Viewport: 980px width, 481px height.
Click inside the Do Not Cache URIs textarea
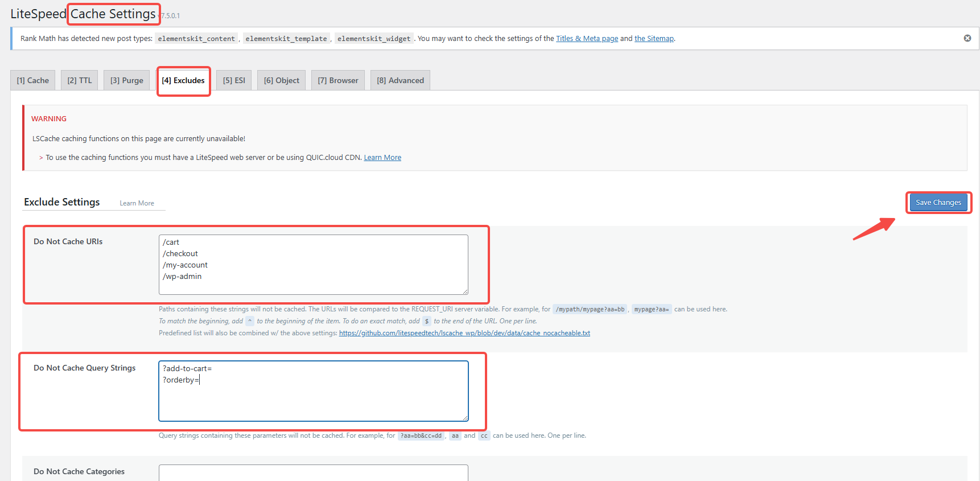tap(314, 265)
